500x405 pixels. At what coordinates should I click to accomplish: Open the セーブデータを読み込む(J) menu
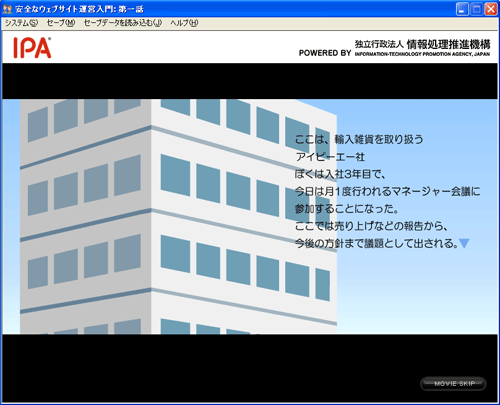[122, 23]
